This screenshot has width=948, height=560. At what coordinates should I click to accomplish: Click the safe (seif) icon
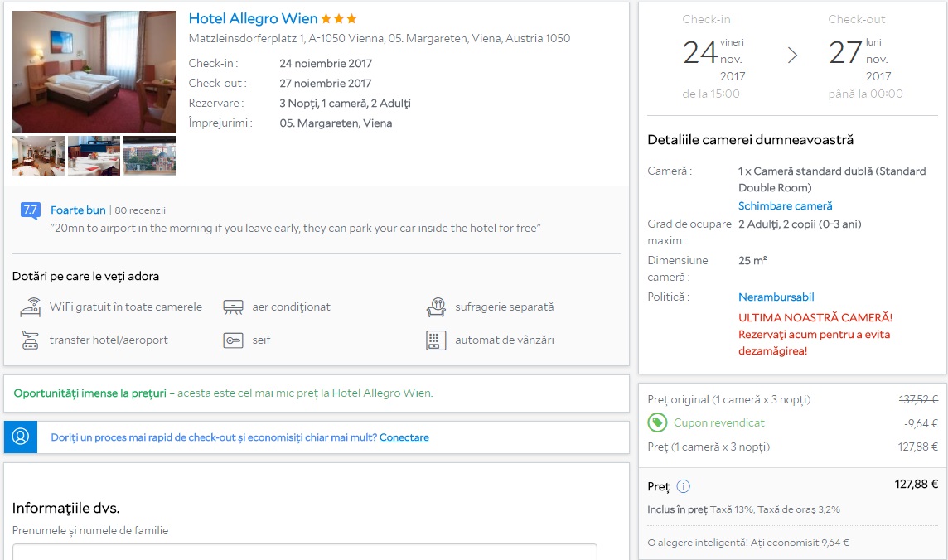233,340
